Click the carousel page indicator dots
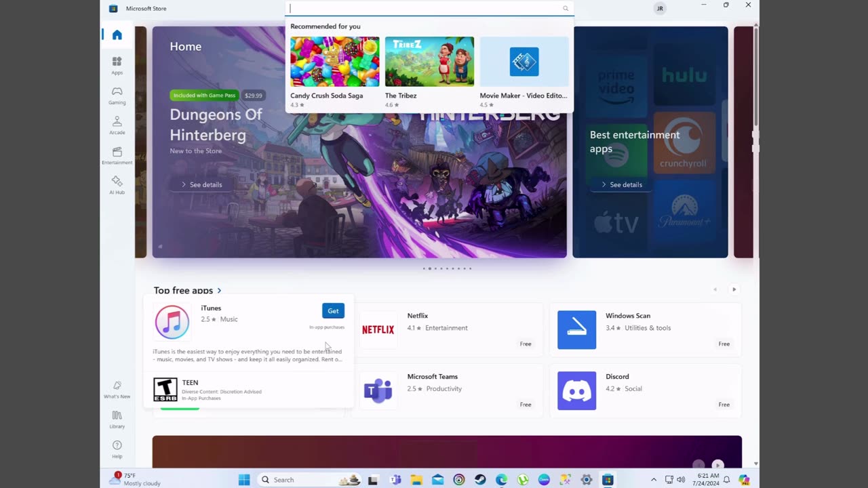868x488 pixels. pyautogui.click(x=447, y=268)
